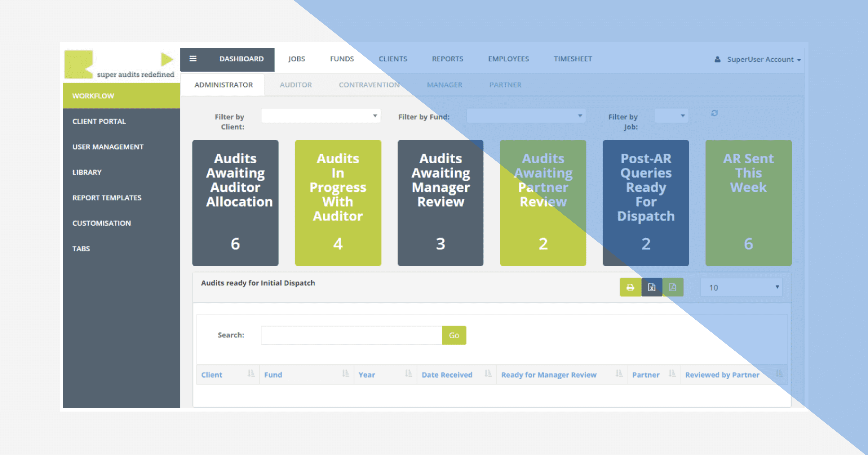
Task: Open the Audits Awaiting Manager Review card
Action: point(440,202)
